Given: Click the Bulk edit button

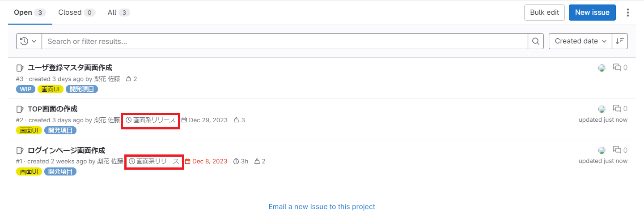Looking at the screenshot, I should tap(544, 13).
